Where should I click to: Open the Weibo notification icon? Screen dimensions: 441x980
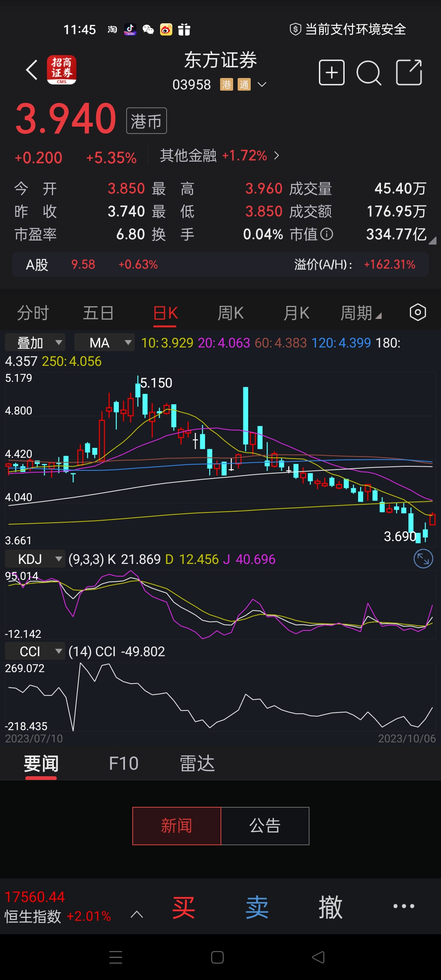point(166,29)
